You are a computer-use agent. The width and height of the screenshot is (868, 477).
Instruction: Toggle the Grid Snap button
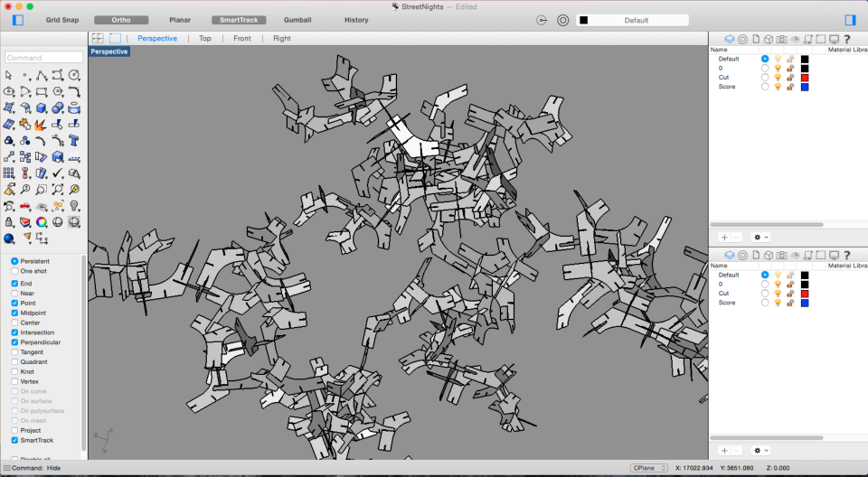[64, 20]
